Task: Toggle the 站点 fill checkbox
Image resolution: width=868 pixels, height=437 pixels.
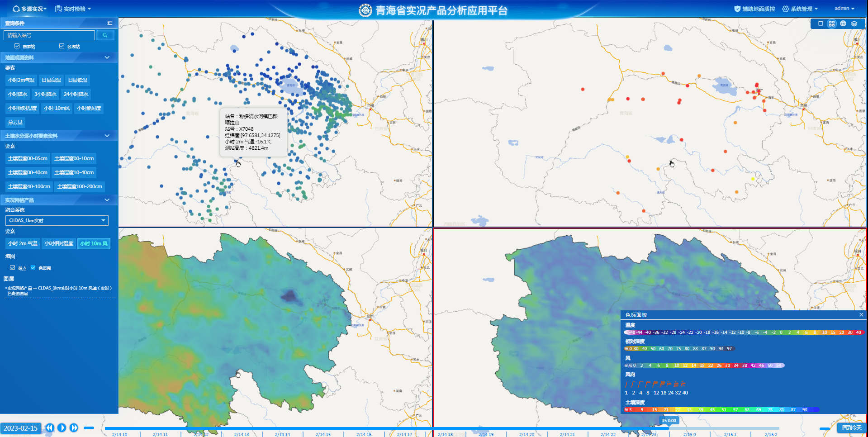Action: click(x=13, y=267)
